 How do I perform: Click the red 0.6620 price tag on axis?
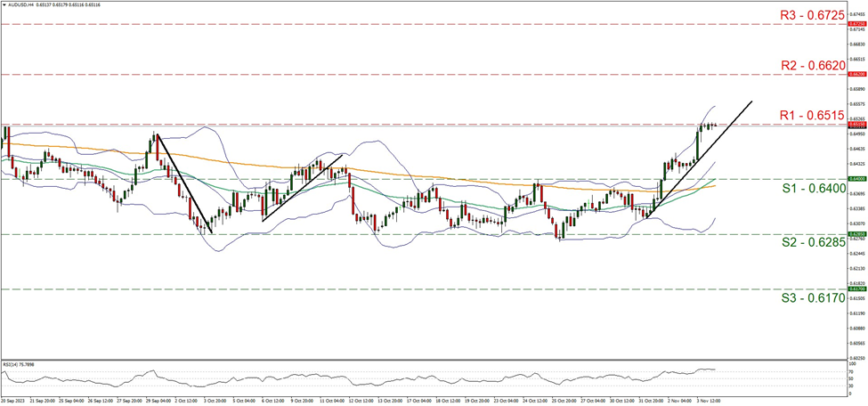[856, 74]
